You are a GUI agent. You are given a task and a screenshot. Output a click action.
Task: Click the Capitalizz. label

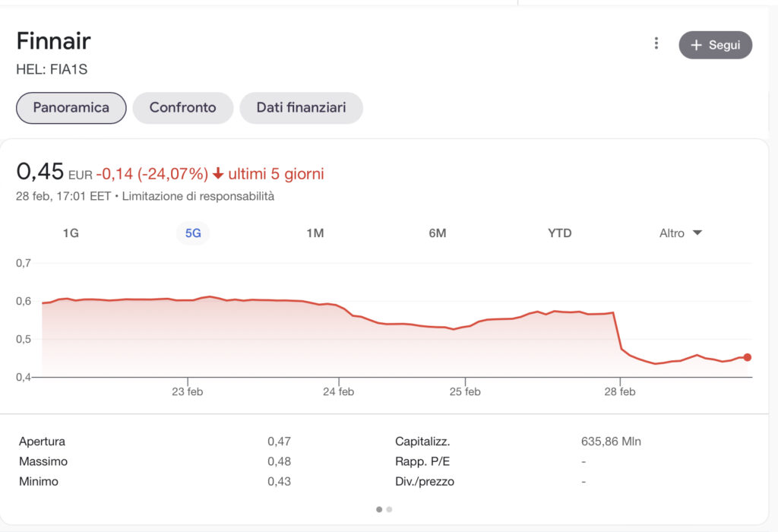[422, 442]
